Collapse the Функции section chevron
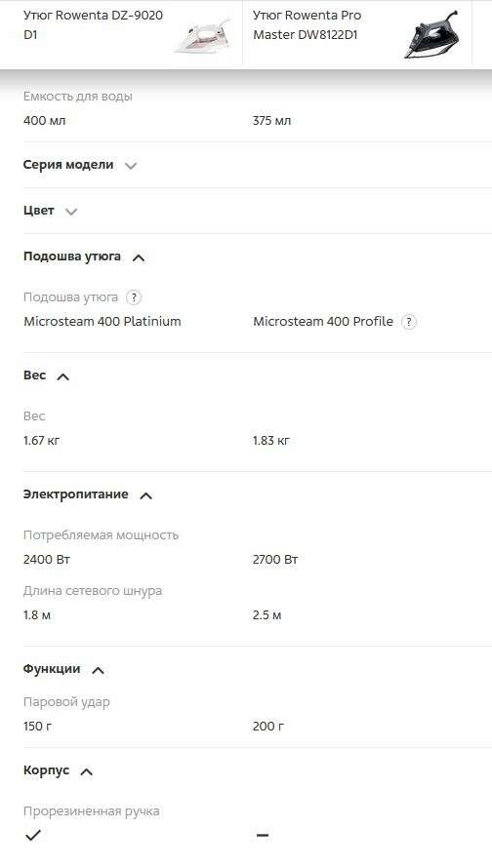The height and width of the screenshot is (868, 492). [x=98, y=670]
